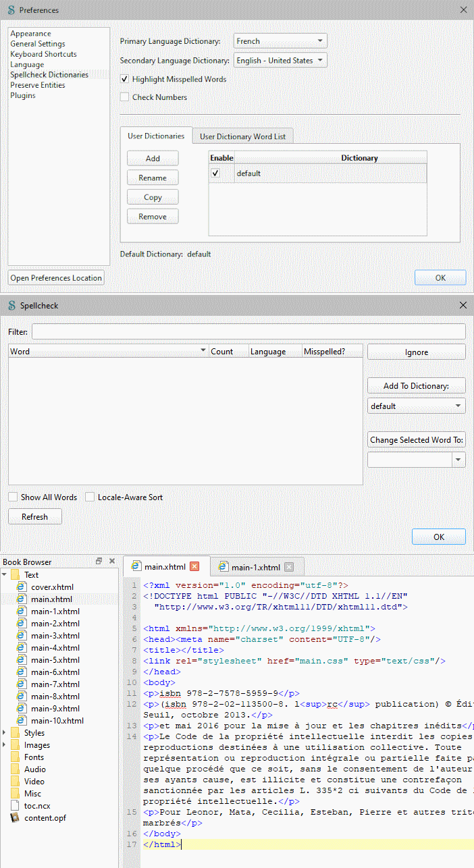This screenshot has width=474, height=868.
Task: Open the Primary Language Dictionary dropdown
Action: click(x=280, y=41)
